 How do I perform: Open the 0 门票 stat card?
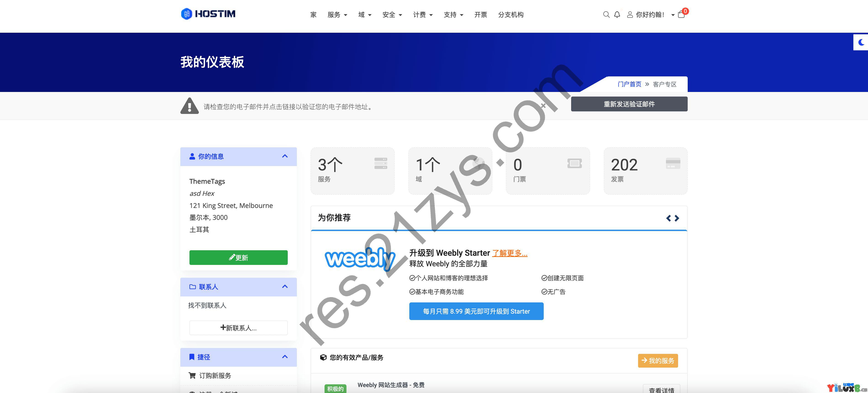pyautogui.click(x=548, y=171)
